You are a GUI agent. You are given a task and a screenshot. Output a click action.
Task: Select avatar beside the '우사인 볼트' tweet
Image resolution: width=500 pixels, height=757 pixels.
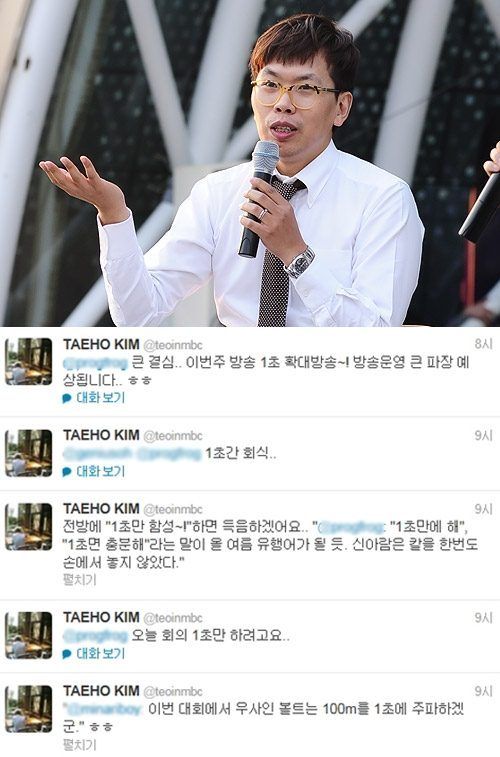(x=28, y=709)
